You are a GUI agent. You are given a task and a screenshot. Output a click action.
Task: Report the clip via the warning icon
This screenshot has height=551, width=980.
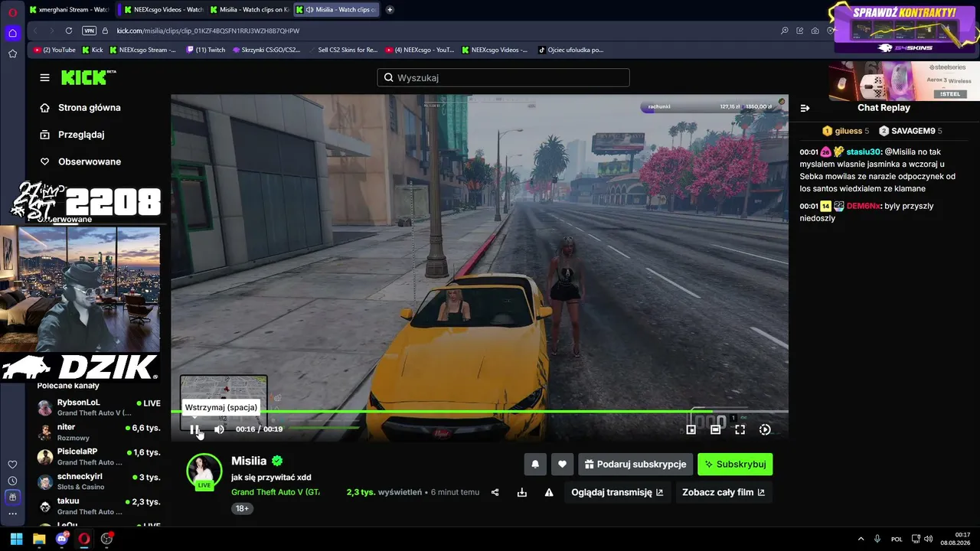(x=549, y=492)
